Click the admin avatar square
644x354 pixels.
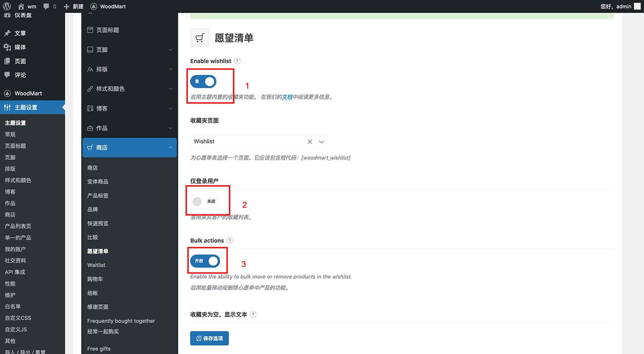click(637, 6)
